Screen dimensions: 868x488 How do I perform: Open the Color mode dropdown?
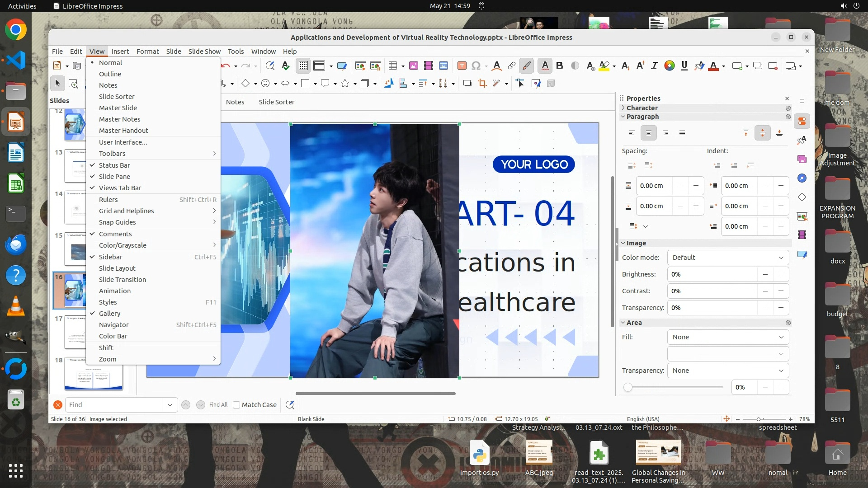(x=728, y=258)
